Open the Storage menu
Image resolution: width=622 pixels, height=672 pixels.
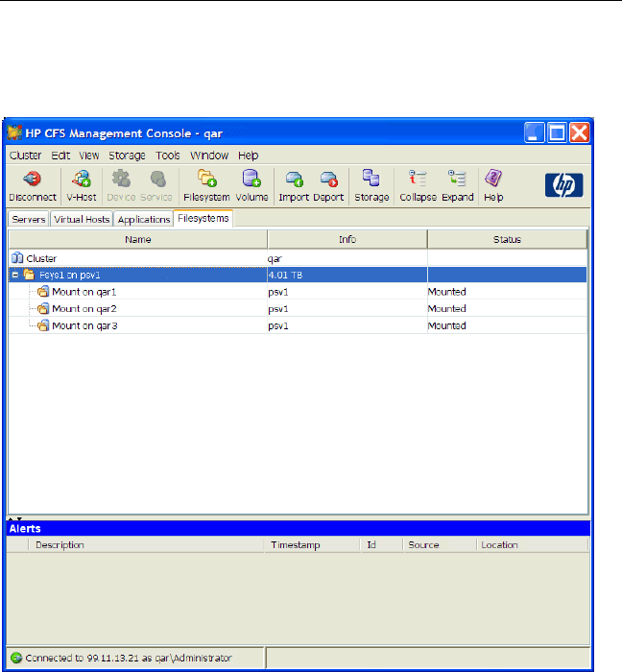pos(127,156)
